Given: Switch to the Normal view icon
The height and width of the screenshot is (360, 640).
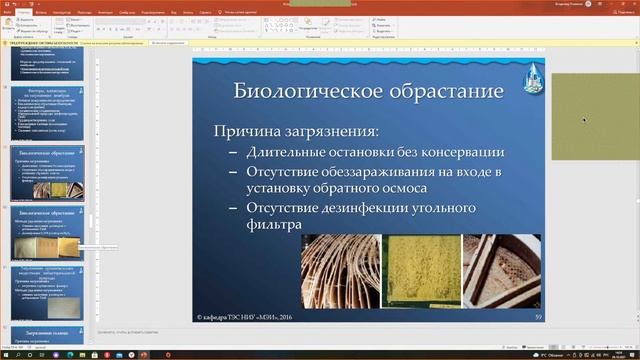Looking at the screenshot, I should coord(553,347).
